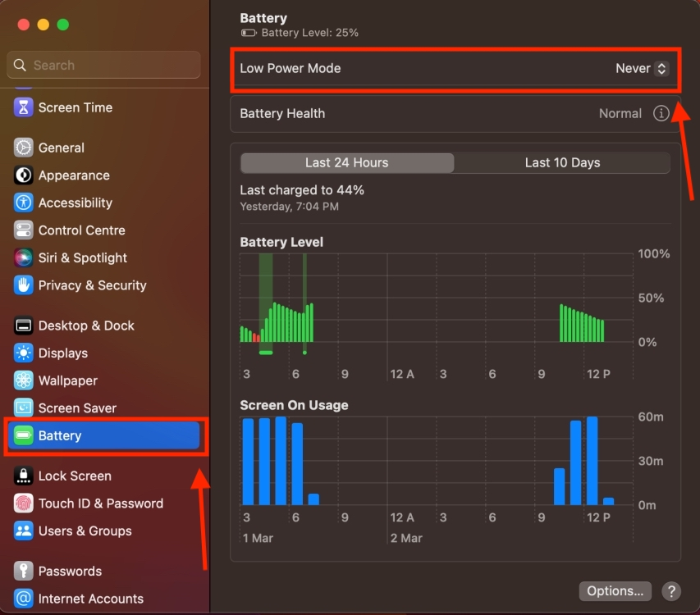Open Privacy & Security settings icon

pos(25,285)
